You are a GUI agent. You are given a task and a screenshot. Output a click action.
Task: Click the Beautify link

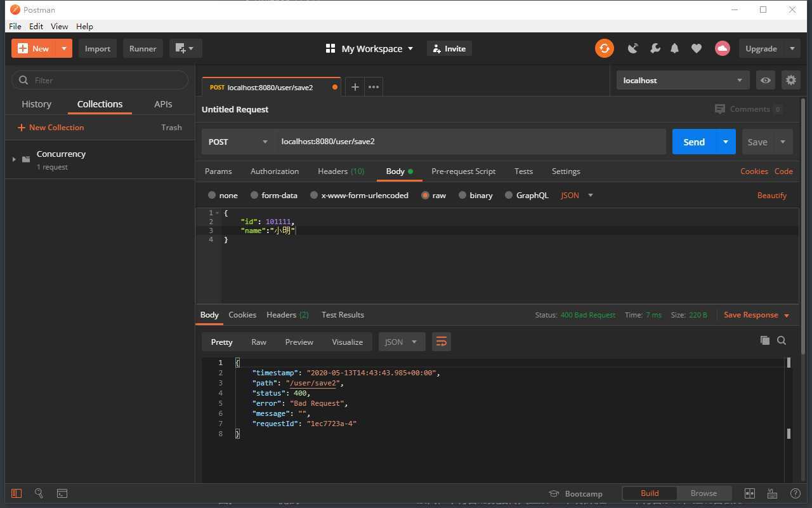772,195
